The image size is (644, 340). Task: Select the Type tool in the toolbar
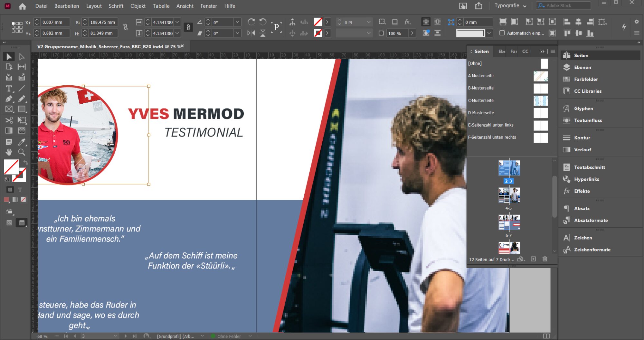coord(9,88)
